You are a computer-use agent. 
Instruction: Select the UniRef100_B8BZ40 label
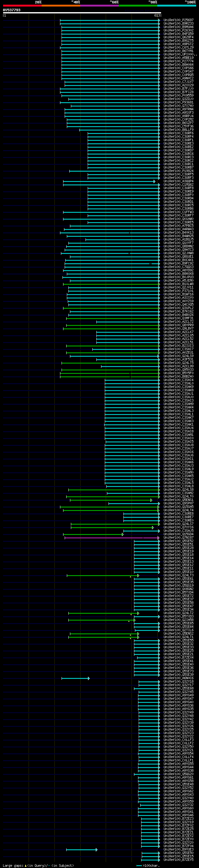(x=178, y=377)
